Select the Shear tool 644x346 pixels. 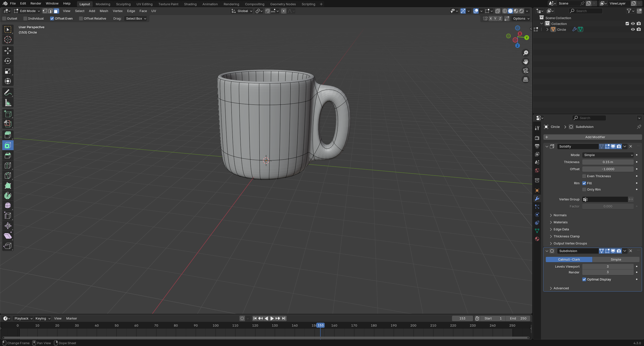pos(8,236)
